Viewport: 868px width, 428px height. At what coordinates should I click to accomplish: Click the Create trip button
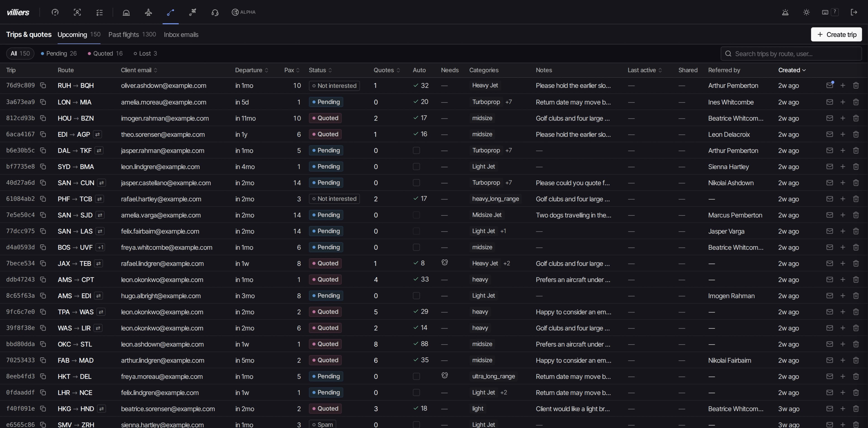pyautogui.click(x=836, y=34)
